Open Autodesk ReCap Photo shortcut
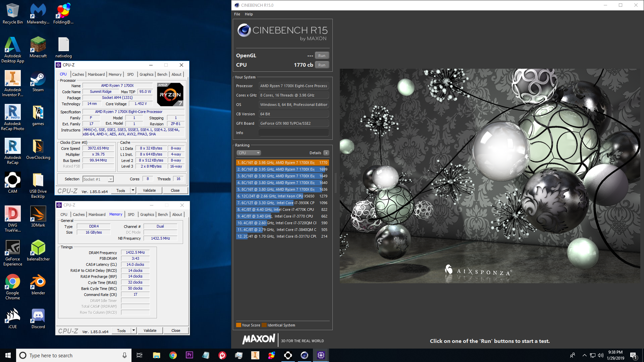Screen dimensions: 644x362 pos(12,117)
